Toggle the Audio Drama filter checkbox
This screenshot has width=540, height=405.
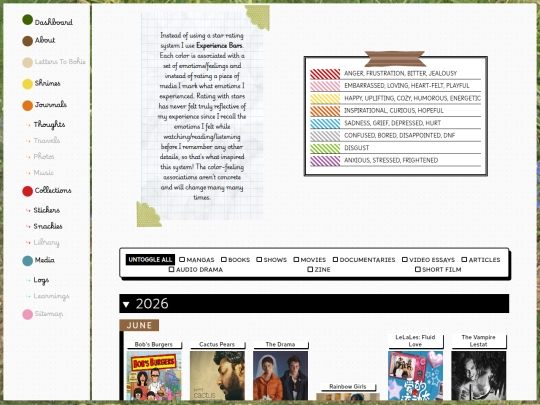point(172,269)
